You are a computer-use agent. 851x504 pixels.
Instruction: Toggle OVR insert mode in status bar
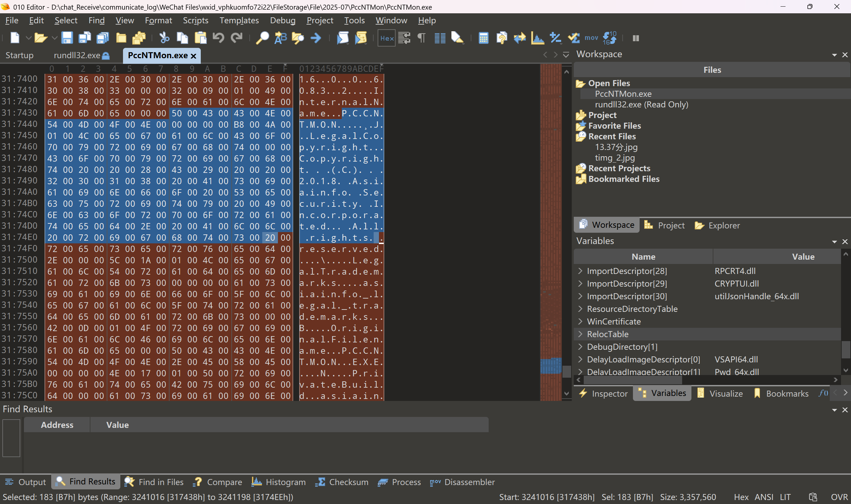[x=839, y=497]
